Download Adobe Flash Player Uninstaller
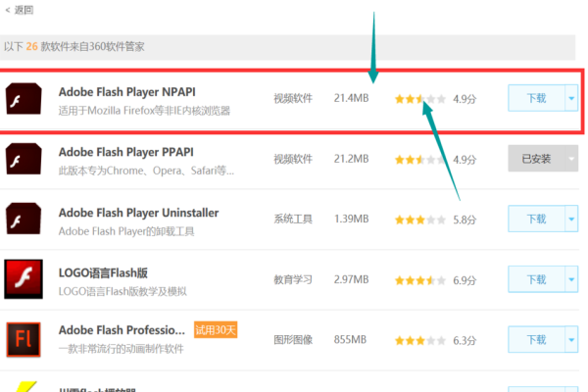 point(536,219)
